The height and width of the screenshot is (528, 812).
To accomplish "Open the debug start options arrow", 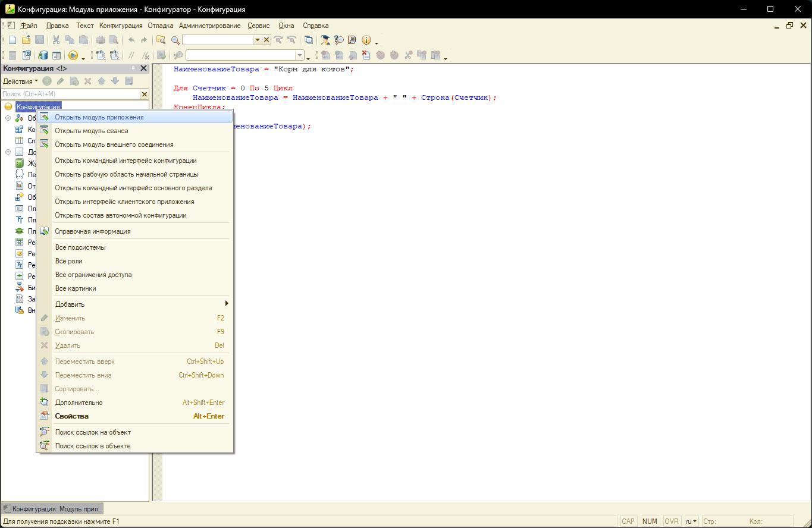I will click(83, 58).
